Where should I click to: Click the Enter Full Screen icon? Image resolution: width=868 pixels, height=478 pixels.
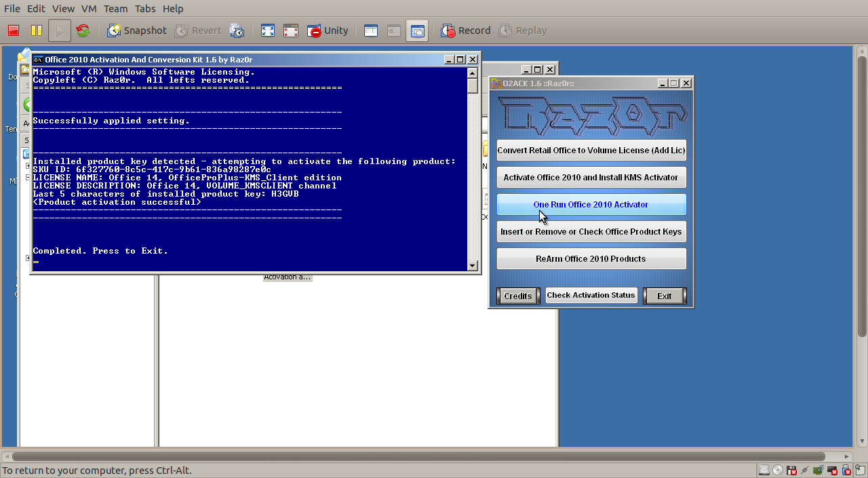(x=268, y=31)
